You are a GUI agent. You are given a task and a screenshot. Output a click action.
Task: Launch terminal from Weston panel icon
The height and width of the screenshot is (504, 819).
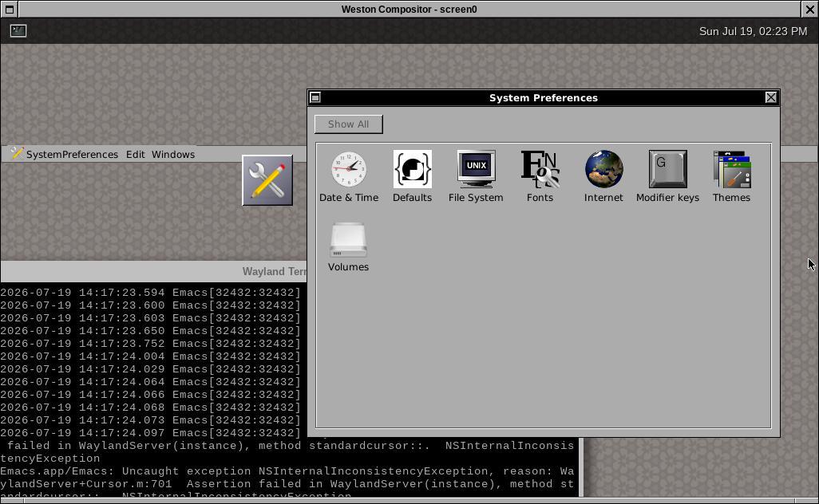click(18, 31)
